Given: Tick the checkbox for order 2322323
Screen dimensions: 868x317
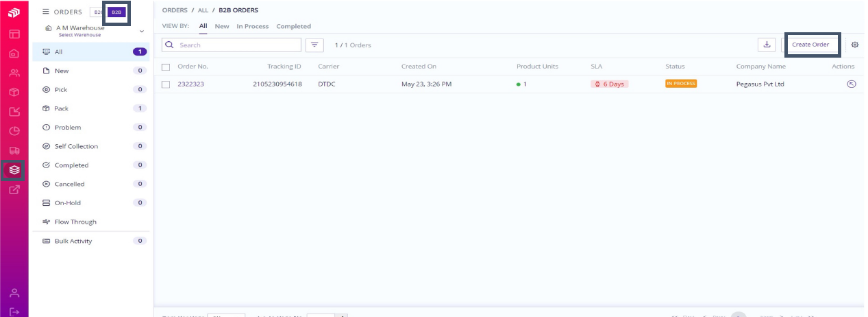Looking at the screenshot, I should (x=166, y=84).
